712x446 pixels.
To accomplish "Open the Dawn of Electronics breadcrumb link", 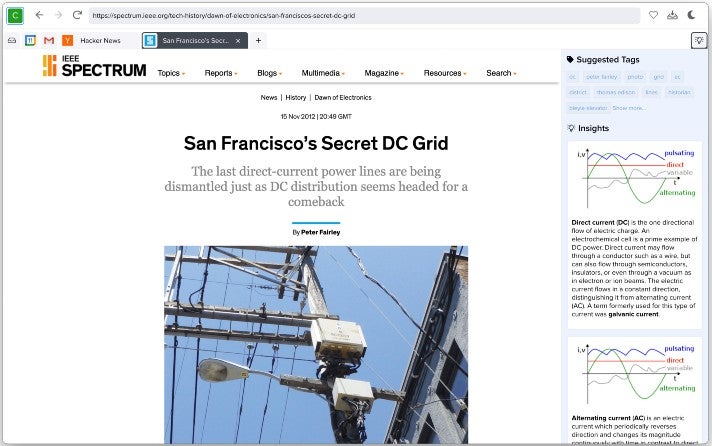I will point(343,98).
